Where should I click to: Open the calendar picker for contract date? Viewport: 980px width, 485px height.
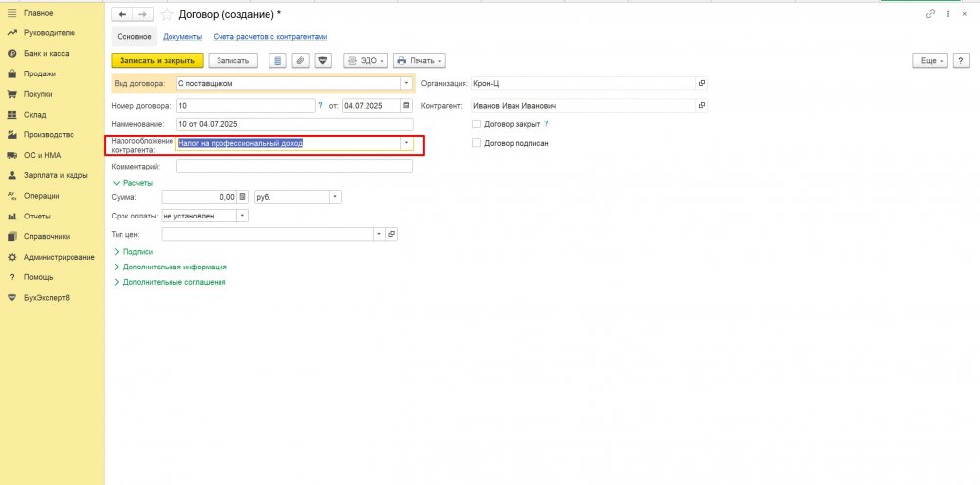click(x=406, y=105)
